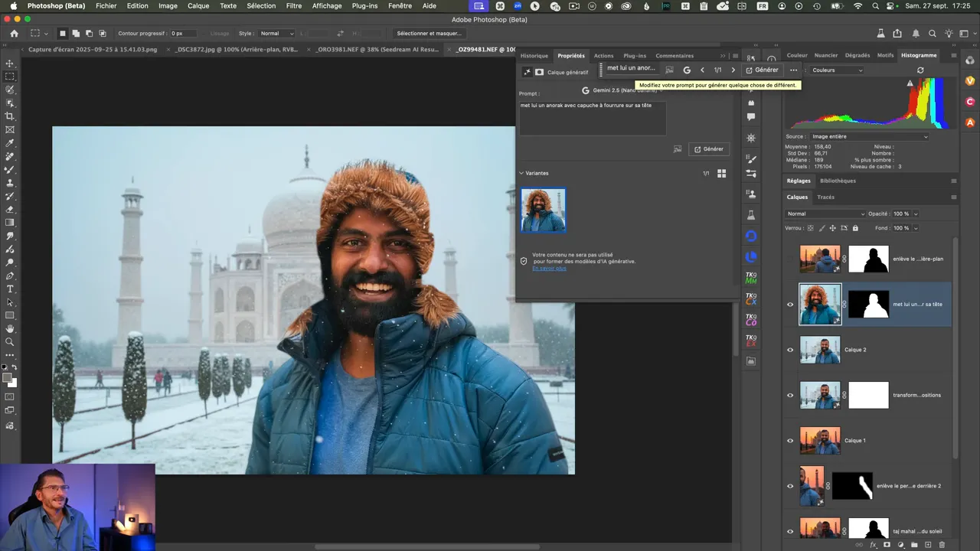Screen dimensions: 980x551
Task: Refresh the histogram with the reload icon
Action: coord(920,70)
